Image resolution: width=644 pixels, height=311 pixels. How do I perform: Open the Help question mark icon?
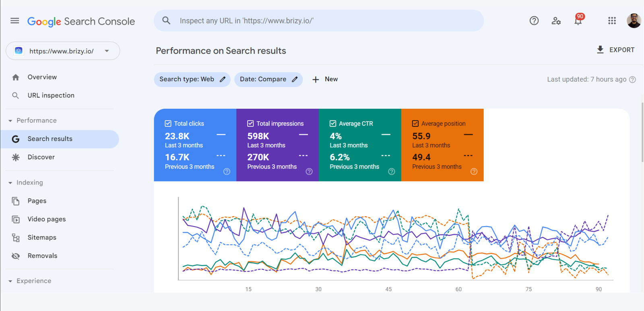click(534, 21)
